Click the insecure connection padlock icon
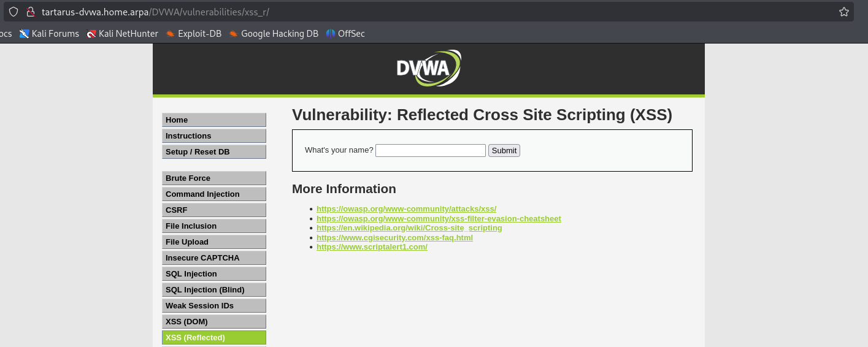 coord(29,12)
